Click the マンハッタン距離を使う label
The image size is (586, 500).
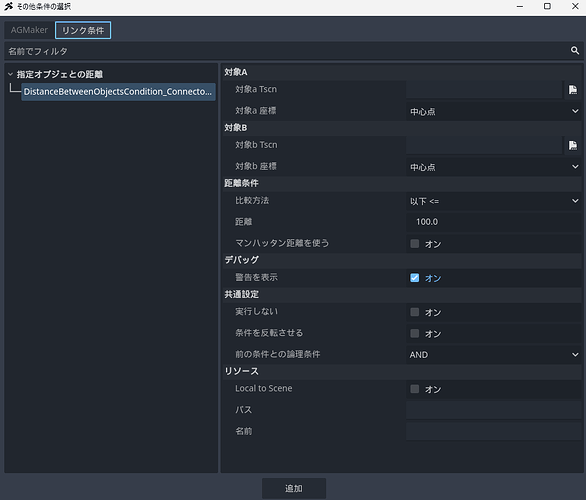pos(282,243)
